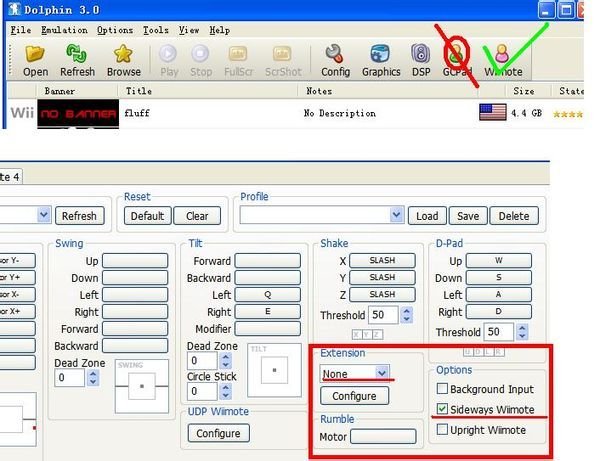The height and width of the screenshot is (461, 600).
Task: Enable the Background Input checkbox
Action: pos(442,389)
